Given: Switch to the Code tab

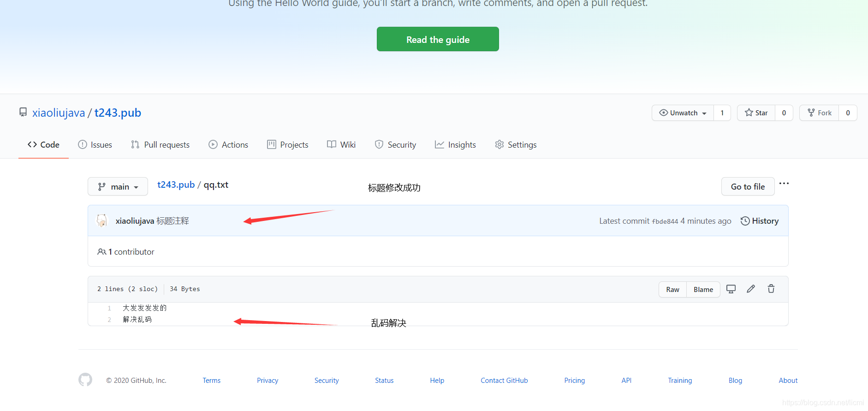Looking at the screenshot, I should pos(43,144).
